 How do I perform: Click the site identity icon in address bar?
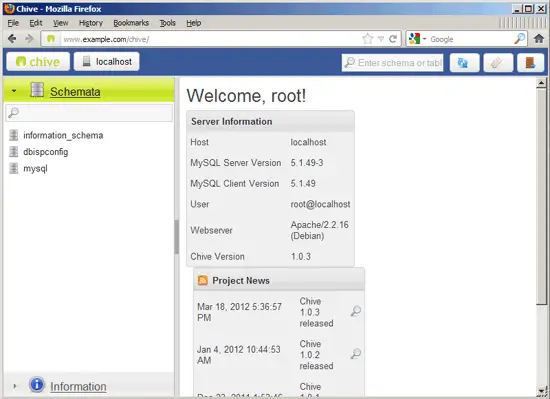51,39
